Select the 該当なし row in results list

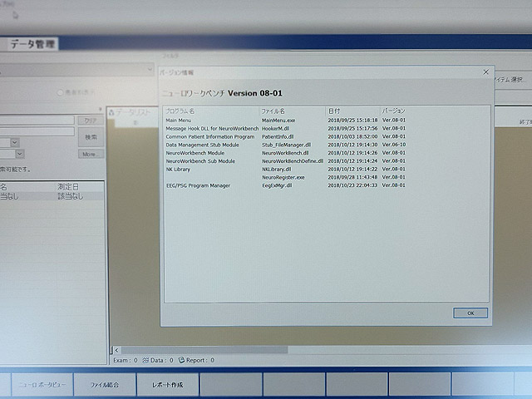tap(52, 196)
